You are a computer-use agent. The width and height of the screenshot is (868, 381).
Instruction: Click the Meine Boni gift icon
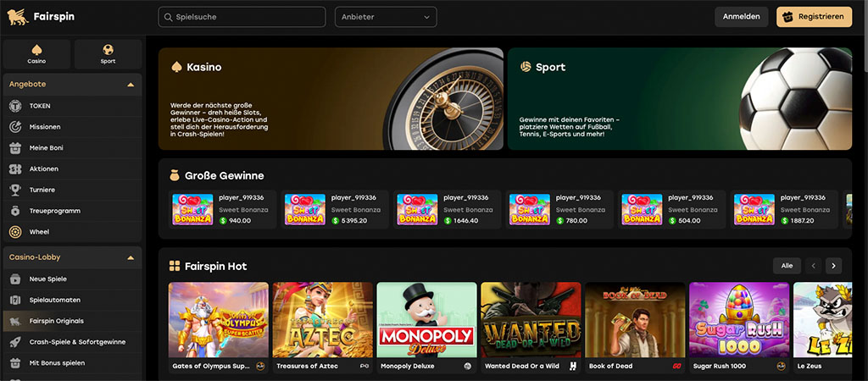(15, 147)
